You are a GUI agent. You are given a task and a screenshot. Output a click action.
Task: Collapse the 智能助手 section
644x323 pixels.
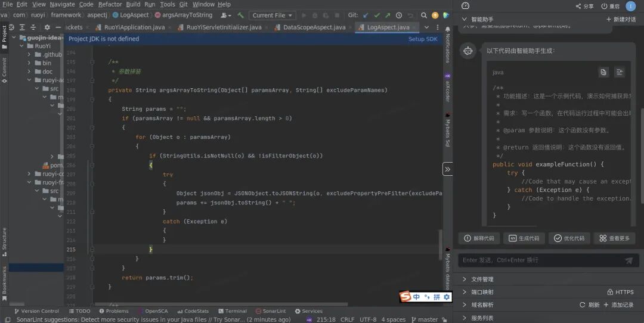464,19
